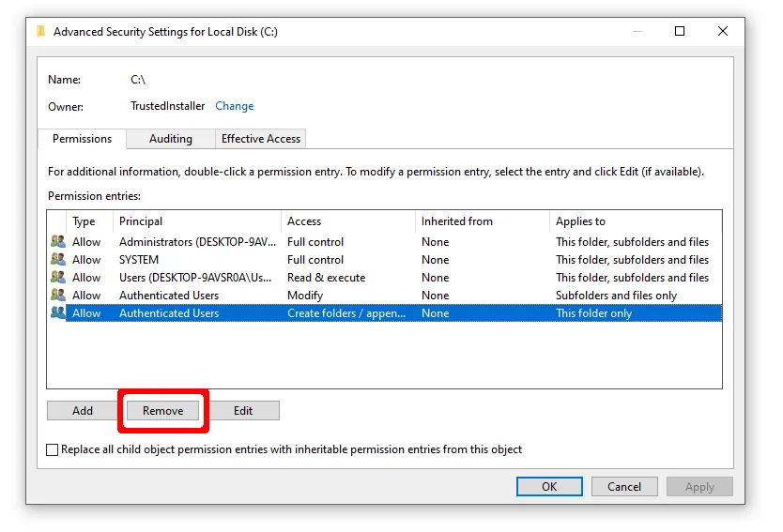Click user group icon for Administrators entry
The width and height of the screenshot is (783, 532).
point(58,241)
